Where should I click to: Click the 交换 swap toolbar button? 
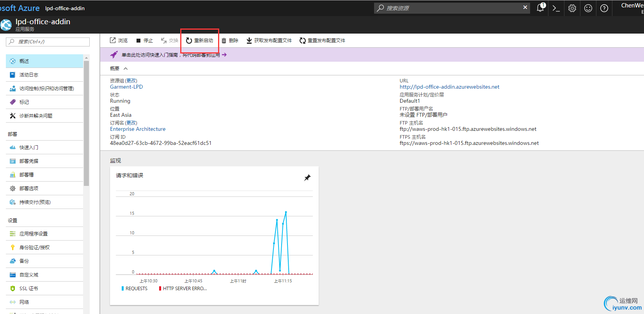pos(170,41)
